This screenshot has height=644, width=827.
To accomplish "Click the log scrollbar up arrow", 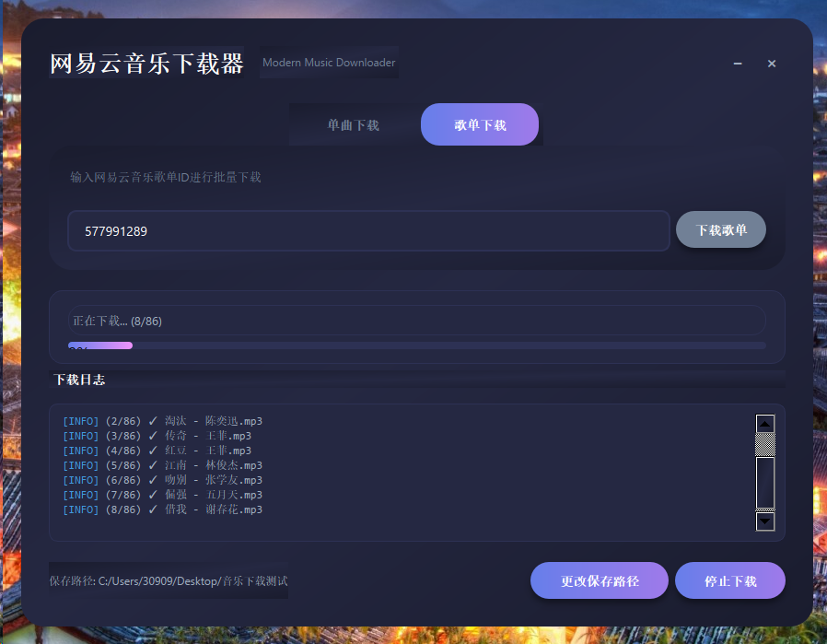I will click(x=764, y=424).
